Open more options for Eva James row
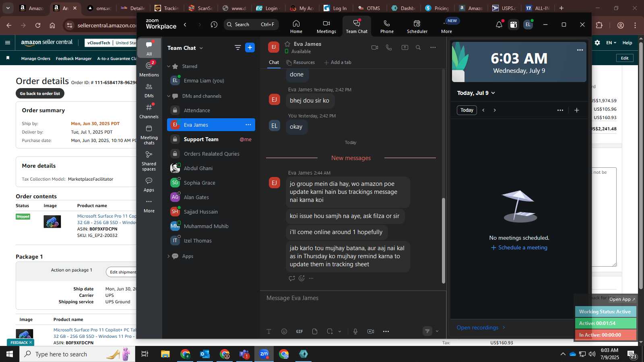The width and height of the screenshot is (644, 362). [248, 125]
